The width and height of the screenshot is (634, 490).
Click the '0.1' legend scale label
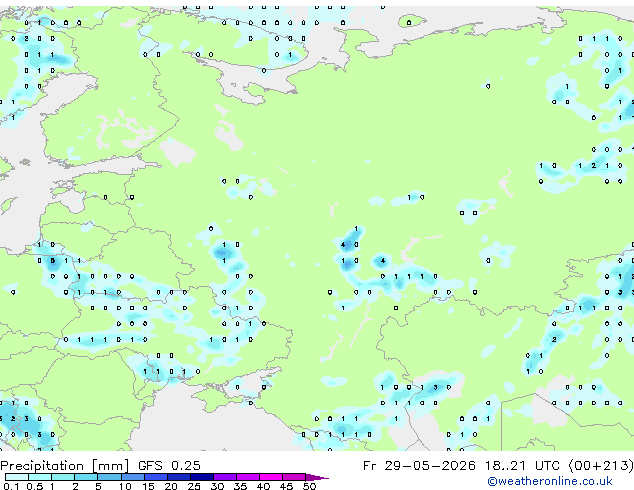pyautogui.click(x=11, y=486)
